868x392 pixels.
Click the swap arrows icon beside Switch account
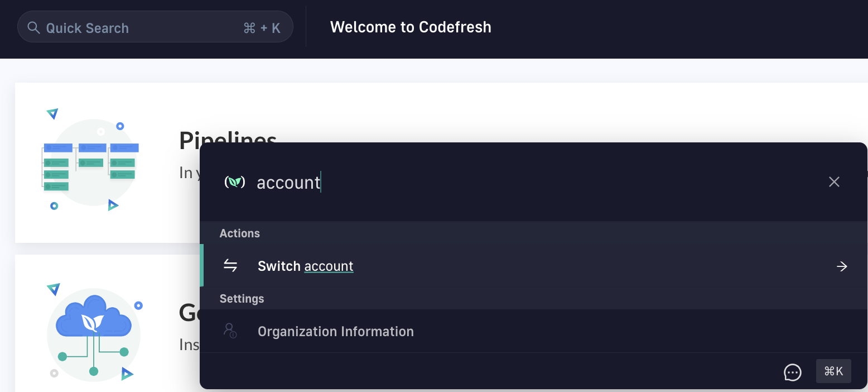click(230, 266)
